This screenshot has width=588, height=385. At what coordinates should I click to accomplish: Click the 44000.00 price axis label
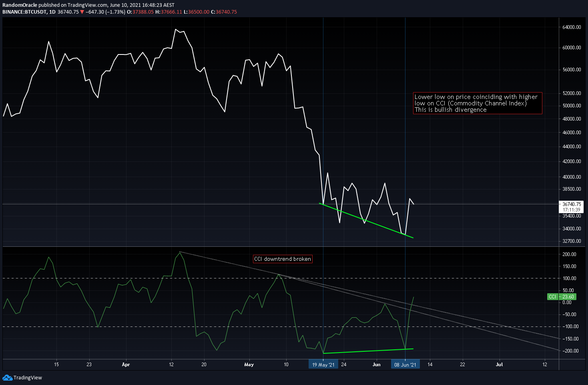point(572,147)
